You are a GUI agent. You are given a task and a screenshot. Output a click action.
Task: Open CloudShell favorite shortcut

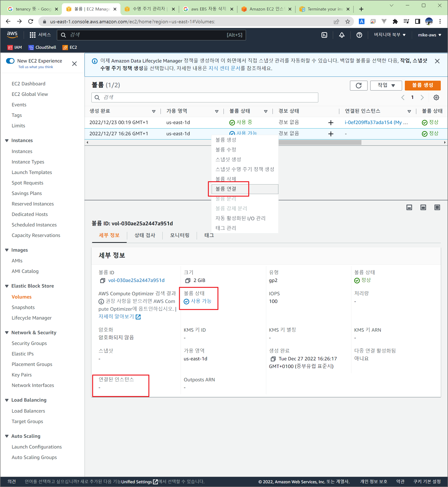(x=42, y=48)
